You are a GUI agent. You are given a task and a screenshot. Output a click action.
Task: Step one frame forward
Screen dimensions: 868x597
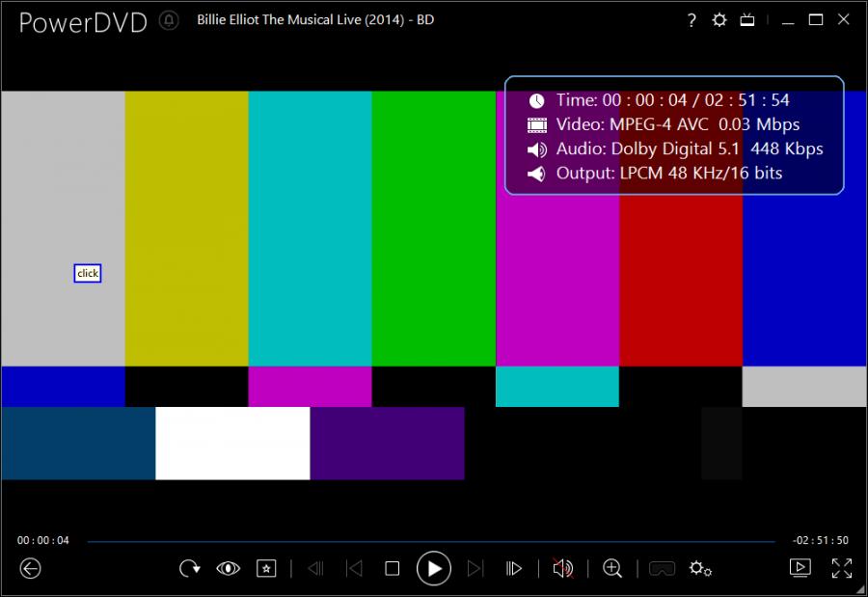514,568
